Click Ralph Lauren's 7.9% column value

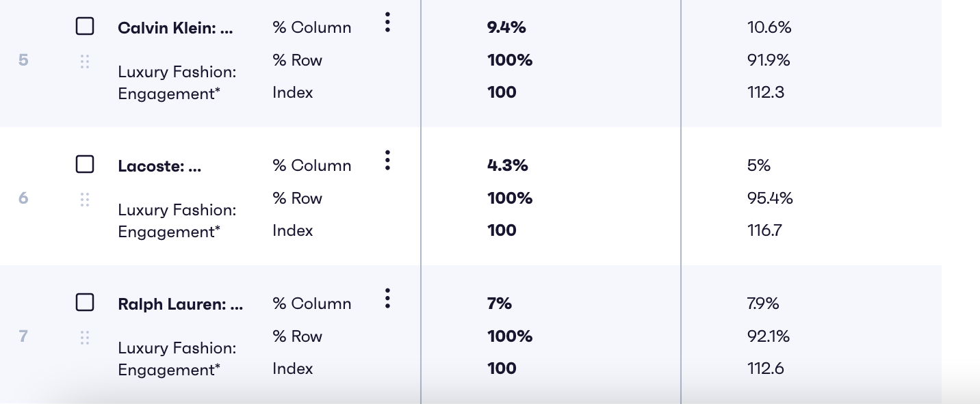coord(763,304)
